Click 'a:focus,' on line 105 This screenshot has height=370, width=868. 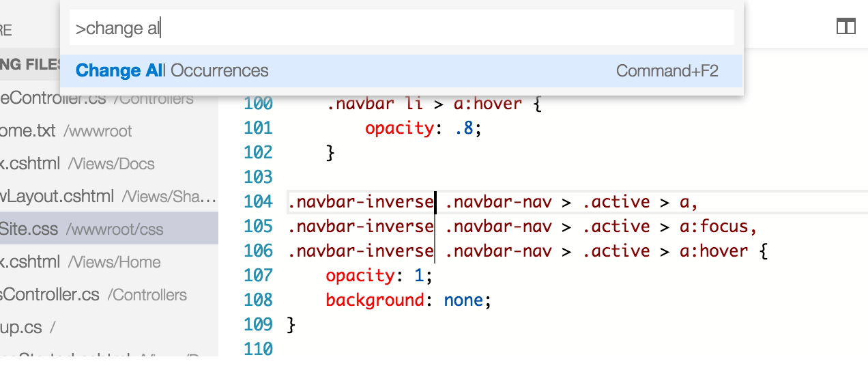tap(719, 227)
